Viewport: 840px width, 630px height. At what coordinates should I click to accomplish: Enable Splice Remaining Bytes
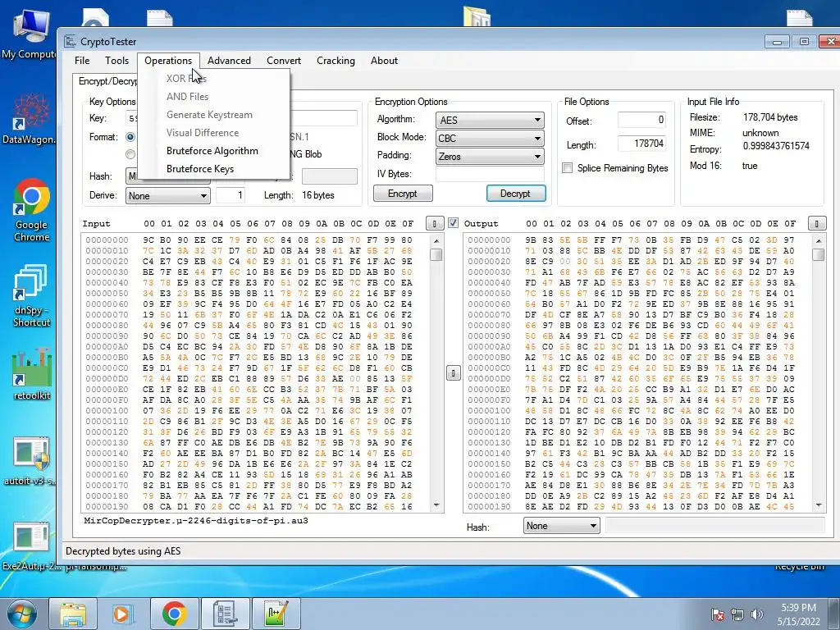567,167
